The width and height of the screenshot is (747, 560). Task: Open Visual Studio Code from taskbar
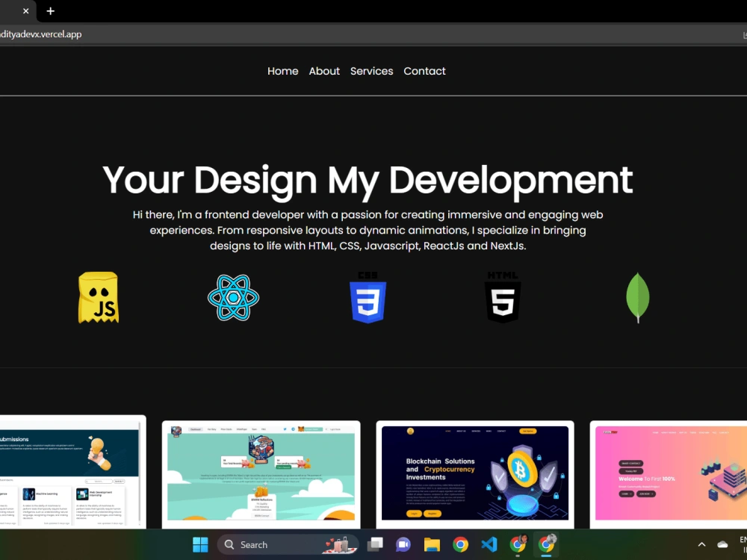coord(489,544)
